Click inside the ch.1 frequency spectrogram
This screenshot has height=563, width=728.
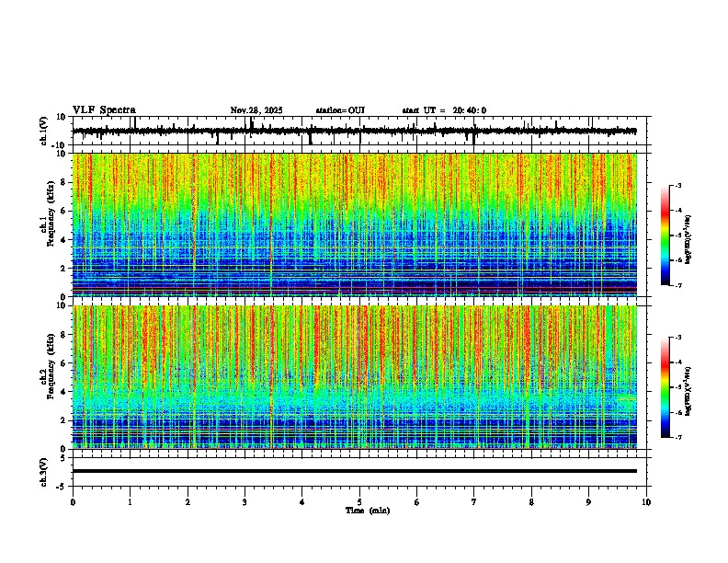[x=355, y=224]
